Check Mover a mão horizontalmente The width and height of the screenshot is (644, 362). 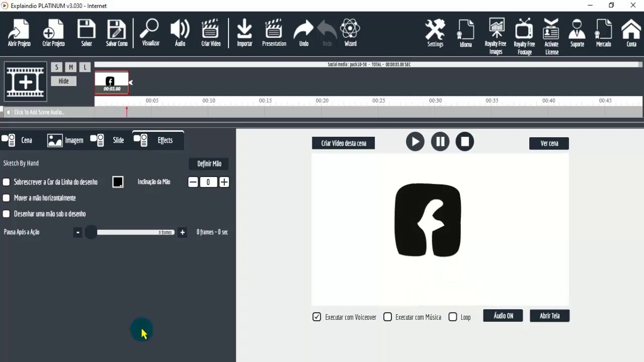pos(7,198)
